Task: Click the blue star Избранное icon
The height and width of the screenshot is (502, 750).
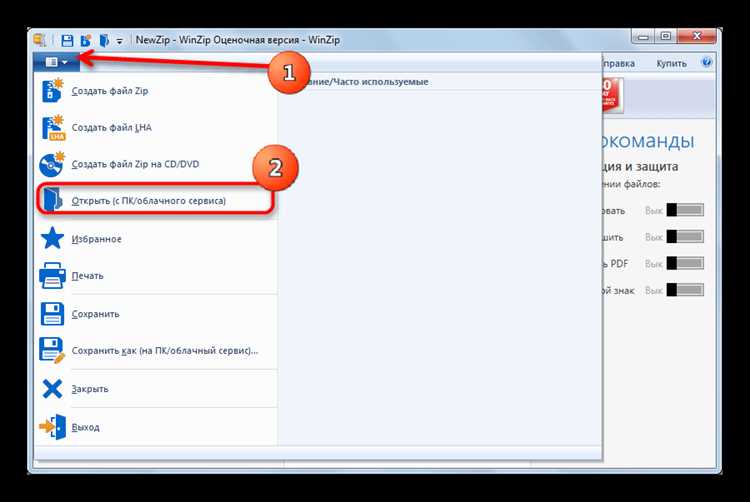Action: [x=52, y=238]
